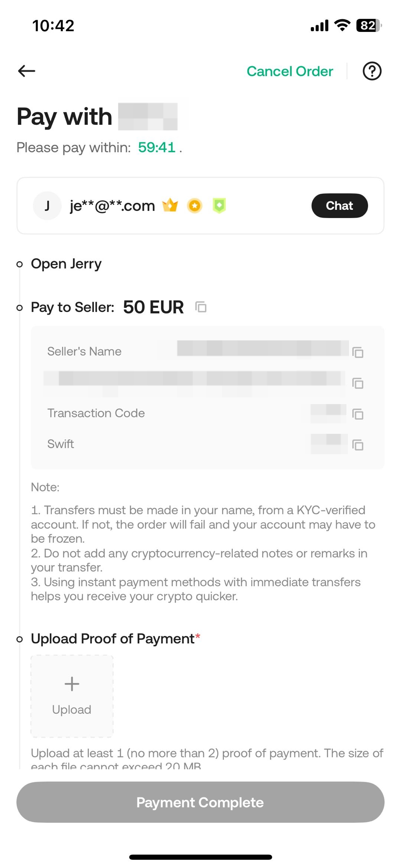The width and height of the screenshot is (401, 868).
Task: Copy the Seller's Name value
Action: pyautogui.click(x=358, y=352)
